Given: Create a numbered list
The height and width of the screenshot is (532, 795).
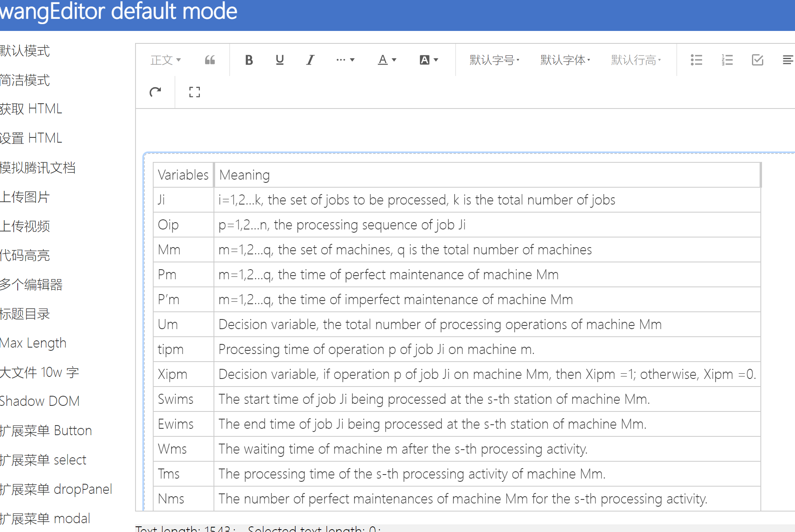Looking at the screenshot, I should pyautogui.click(x=727, y=59).
